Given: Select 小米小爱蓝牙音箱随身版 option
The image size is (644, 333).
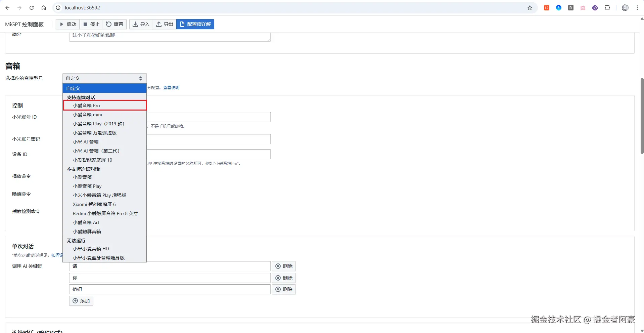Looking at the screenshot, I should (104, 258).
